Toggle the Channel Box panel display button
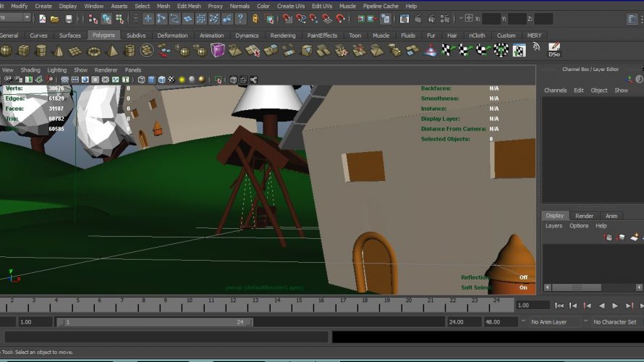The height and width of the screenshot is (362, 644). (632, 19)
